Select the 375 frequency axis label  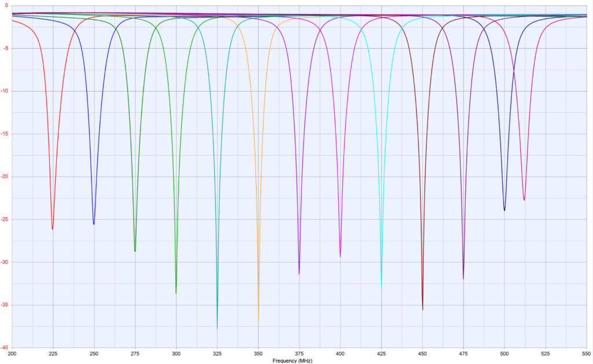[x=299, y=354]
